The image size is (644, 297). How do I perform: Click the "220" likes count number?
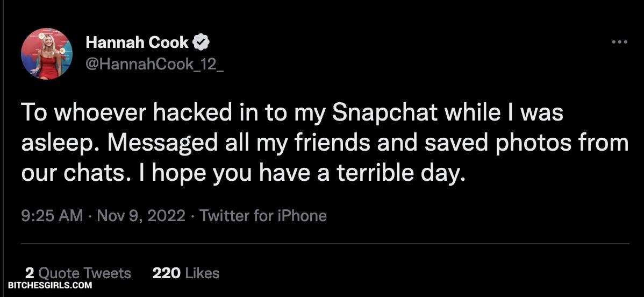166,273
